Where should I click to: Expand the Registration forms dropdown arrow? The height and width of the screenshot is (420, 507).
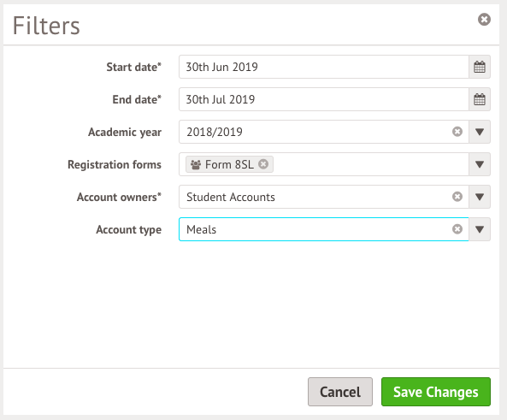(x=480, y=164)
